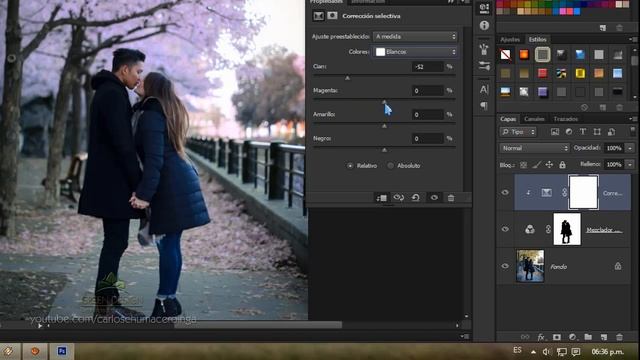Click the layer mask icon in Properties

pos(333,16)
